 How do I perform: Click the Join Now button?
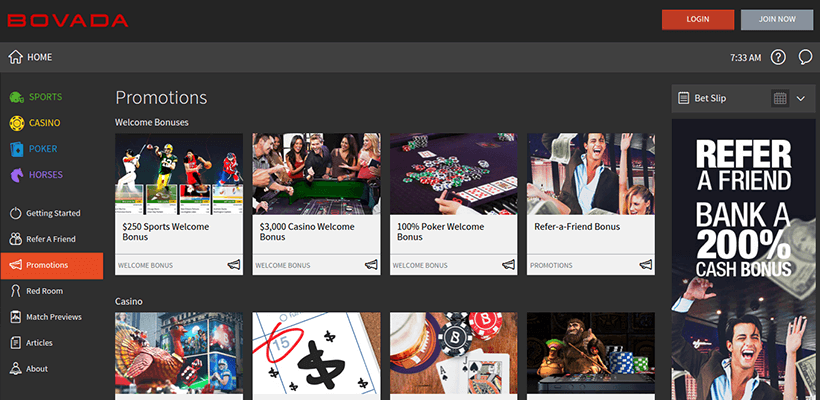777,19
